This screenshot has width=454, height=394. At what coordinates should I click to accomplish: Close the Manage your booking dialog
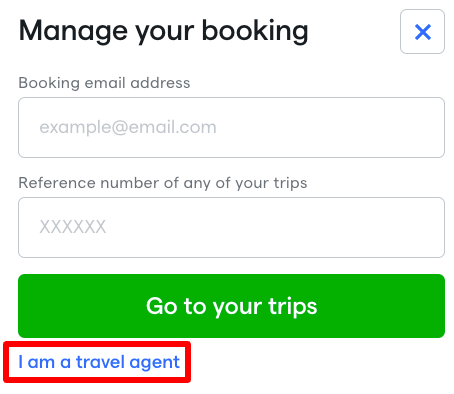coord(422,32)
